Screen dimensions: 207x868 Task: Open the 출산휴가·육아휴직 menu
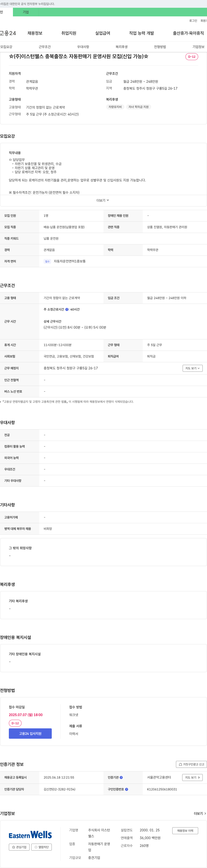[188, 33]
